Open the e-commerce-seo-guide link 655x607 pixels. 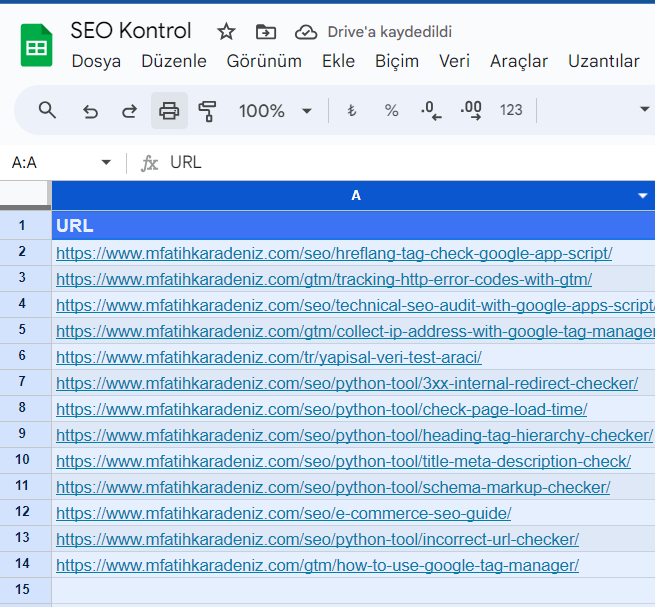(x=283, y=513)
